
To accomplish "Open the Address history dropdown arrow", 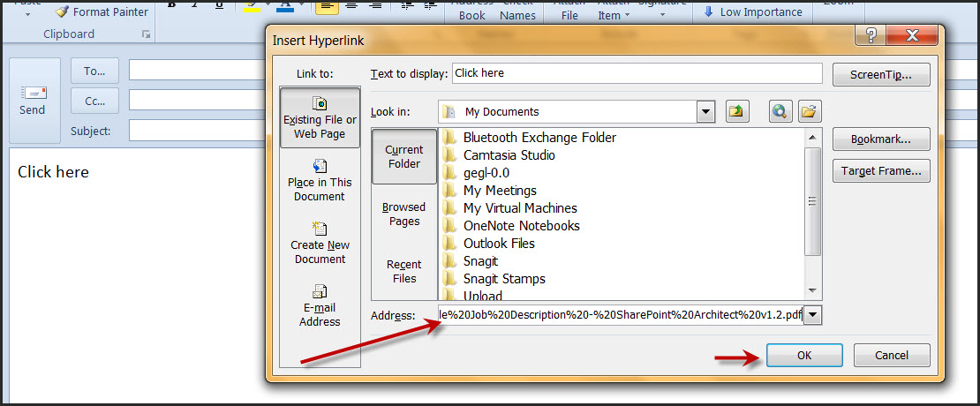I will click(812, 315).
